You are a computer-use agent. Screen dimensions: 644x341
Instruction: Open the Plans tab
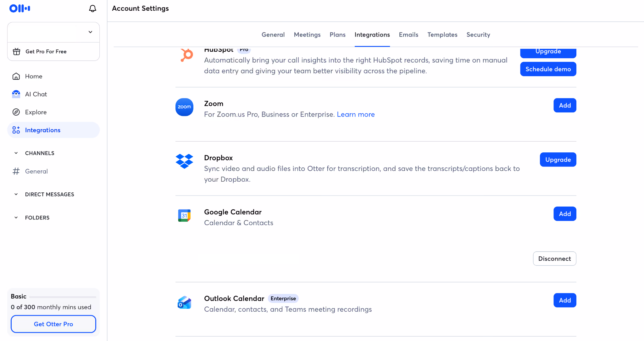click(337, 35)
